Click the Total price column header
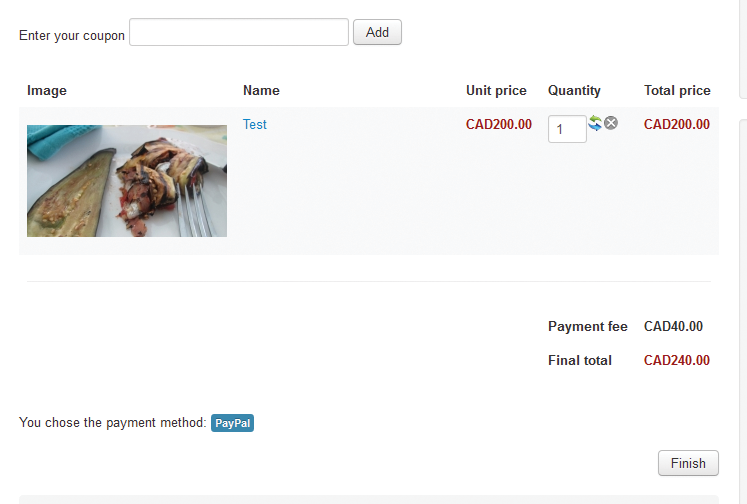 [x=677, y=91]
